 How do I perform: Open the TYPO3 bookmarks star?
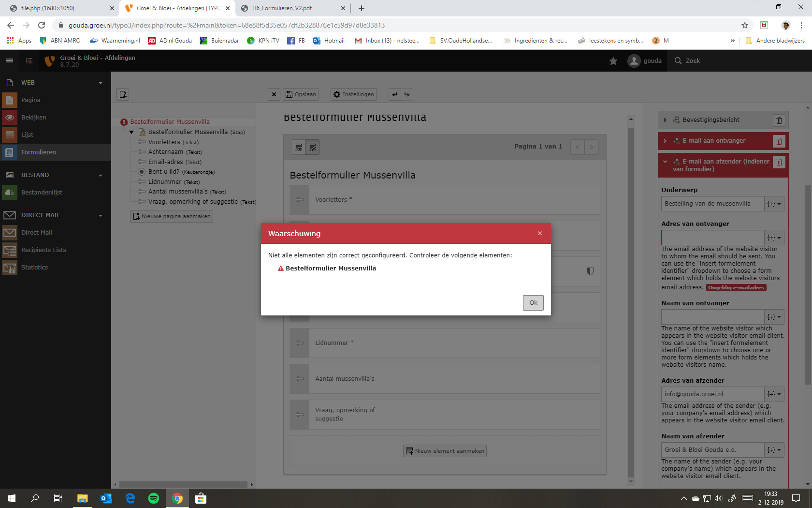click(613, 61)
